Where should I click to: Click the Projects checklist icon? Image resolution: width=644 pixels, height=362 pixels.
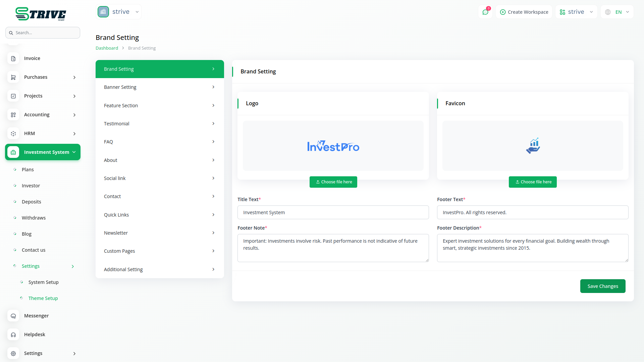(13, 96)
